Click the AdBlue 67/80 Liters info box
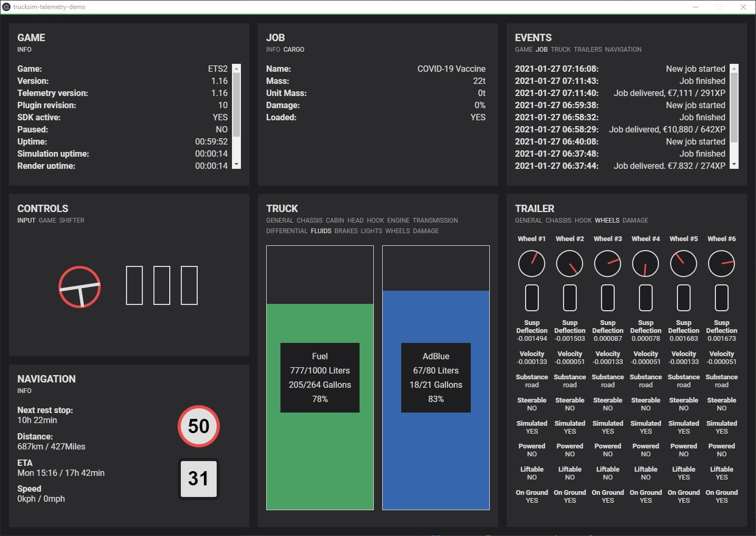Screen dimensions: 756x536 pyautogui.click(x=436, y=378)
